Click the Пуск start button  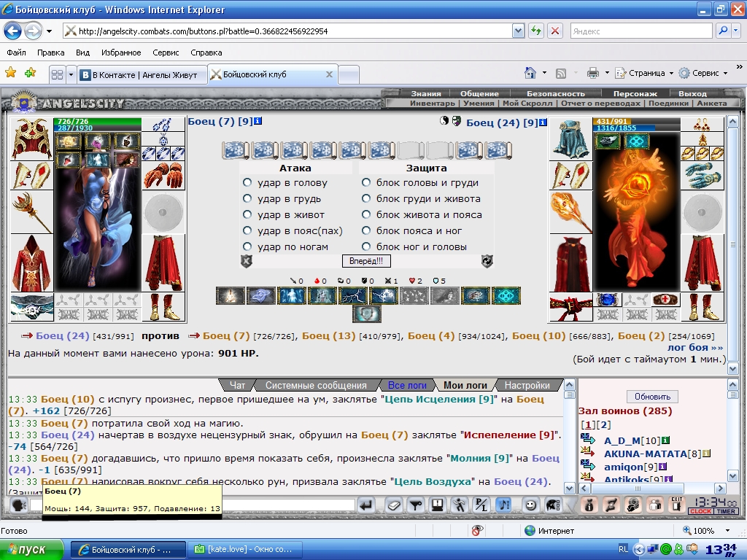[x=31, y=550]
